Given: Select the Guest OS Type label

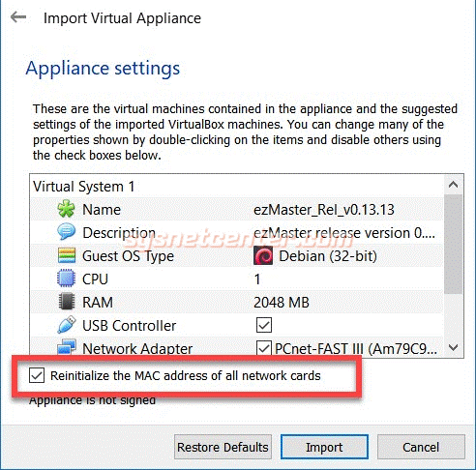Looking at the screenshot, I should pyautogui.click(x=128, y=256).
